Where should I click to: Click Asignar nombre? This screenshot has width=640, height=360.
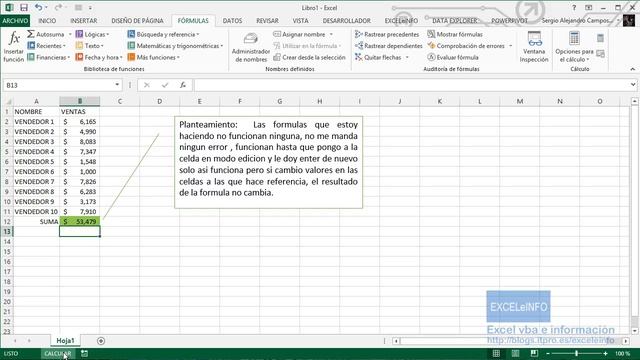pyautogui.click(x=299, y=34)
